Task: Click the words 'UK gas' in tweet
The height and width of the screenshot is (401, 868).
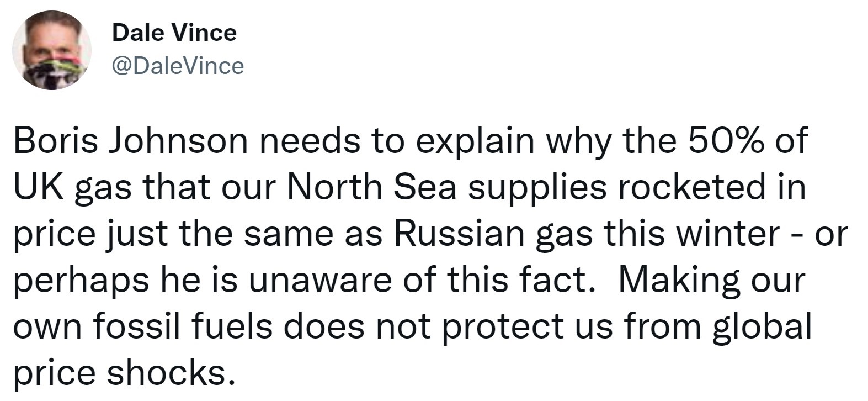Action: (72, 188)
